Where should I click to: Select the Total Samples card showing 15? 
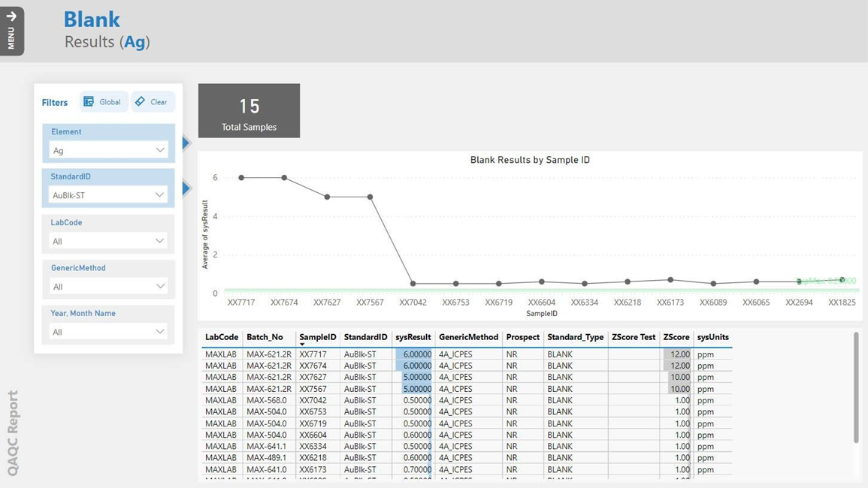coord(249,110)
